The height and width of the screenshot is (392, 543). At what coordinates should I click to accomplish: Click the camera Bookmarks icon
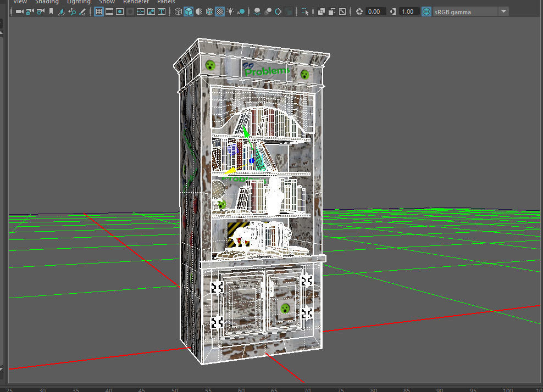tap(51, 12)
